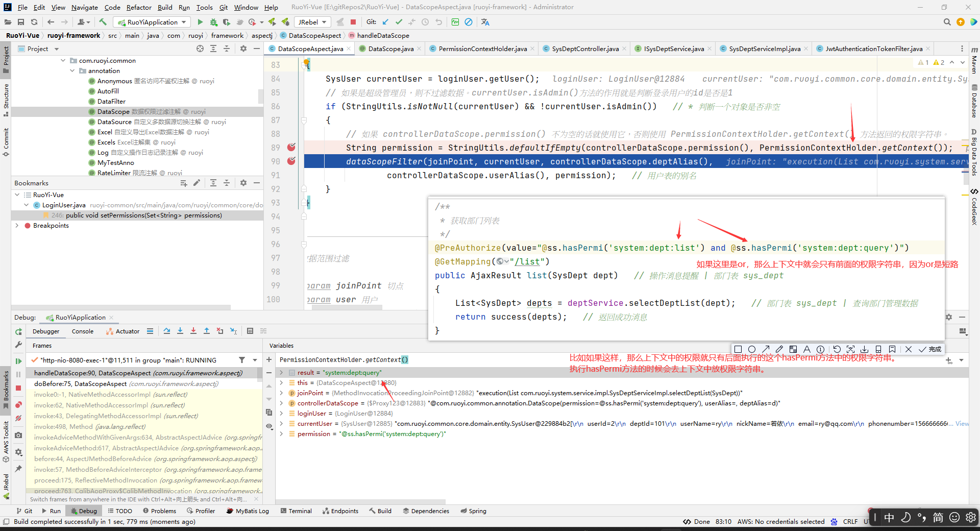Toggle the breakpoint on line 90
This screenshot has width=980, height=531.
[291, 161]
